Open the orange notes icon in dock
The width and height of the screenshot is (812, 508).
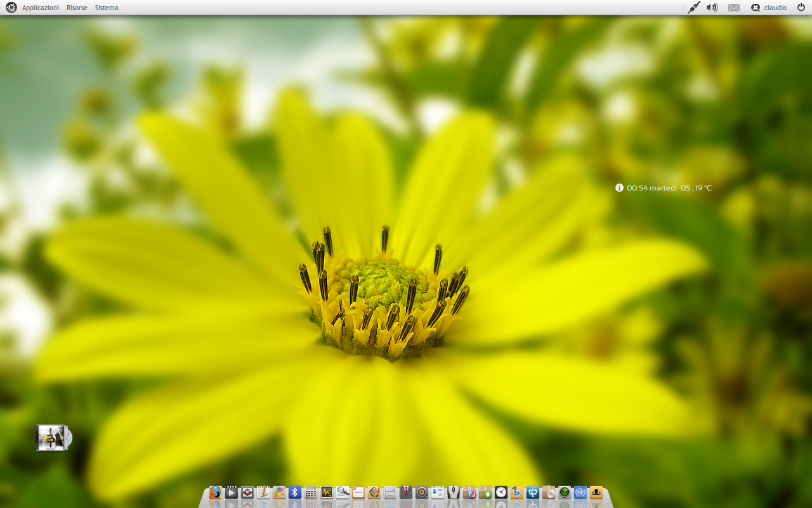coord(358,493)
